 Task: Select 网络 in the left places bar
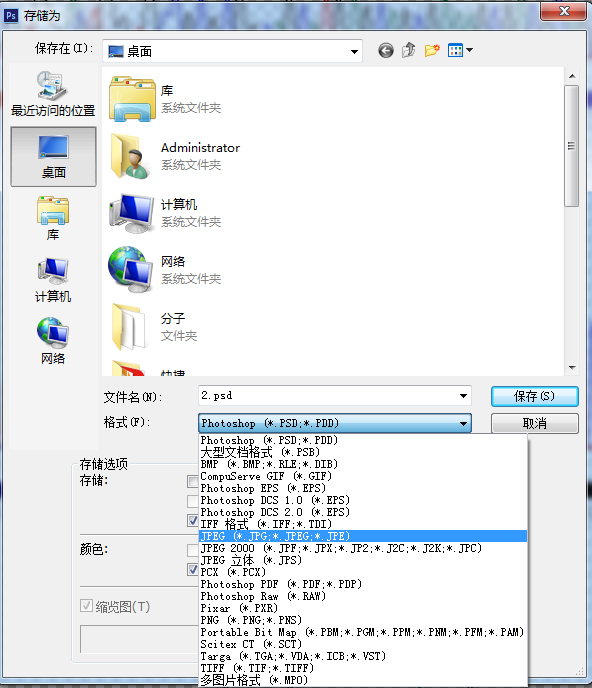(x=53, y=342)
